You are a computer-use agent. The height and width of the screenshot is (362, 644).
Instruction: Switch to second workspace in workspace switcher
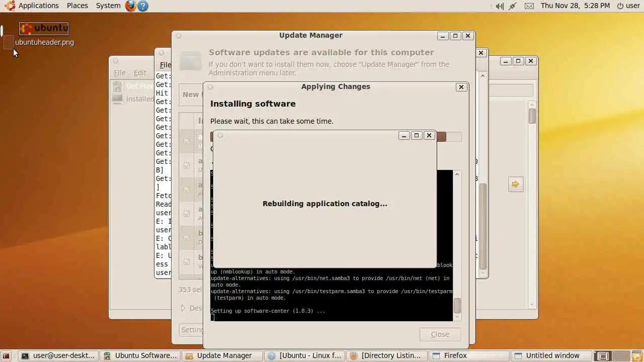(x=621, y=355)
